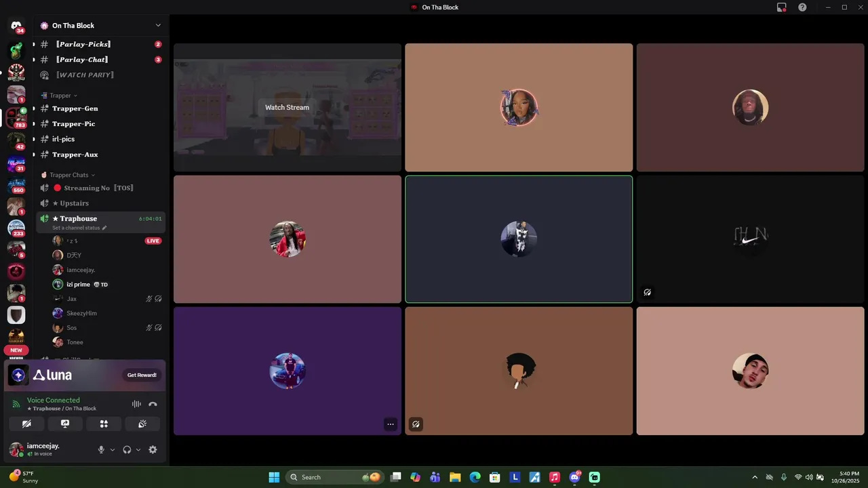Open Microsoft Edge from taskbar
This screenshot has height=488, width=868.
pos(475,477)
